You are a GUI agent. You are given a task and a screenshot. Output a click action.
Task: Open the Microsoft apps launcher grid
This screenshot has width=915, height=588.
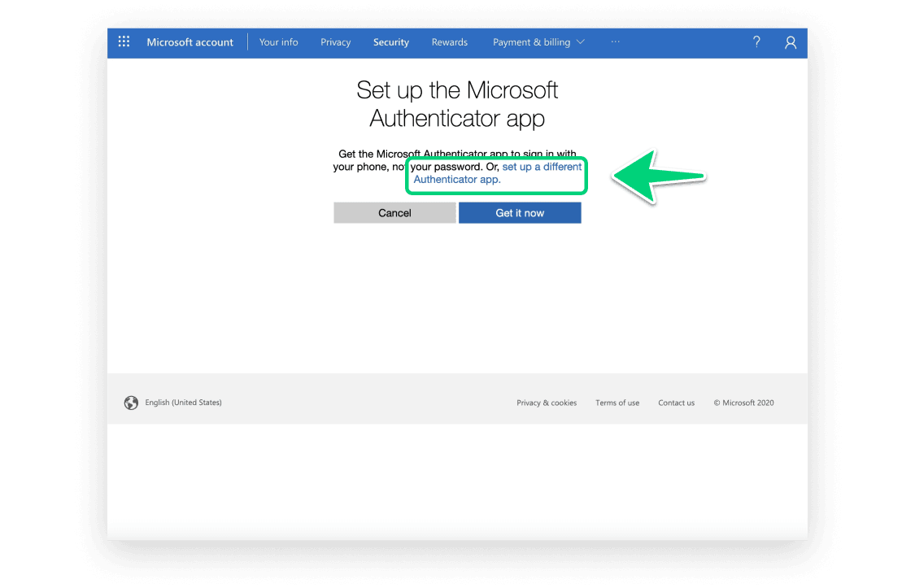(124, 42)
